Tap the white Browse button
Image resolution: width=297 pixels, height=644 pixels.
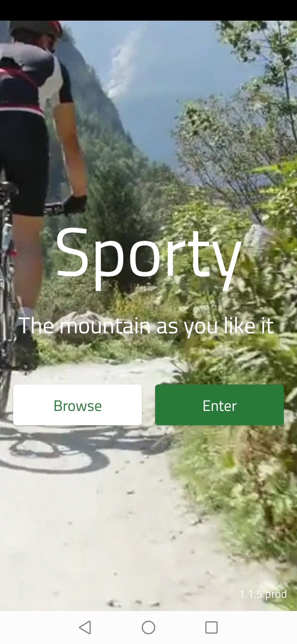coord(78,405)
